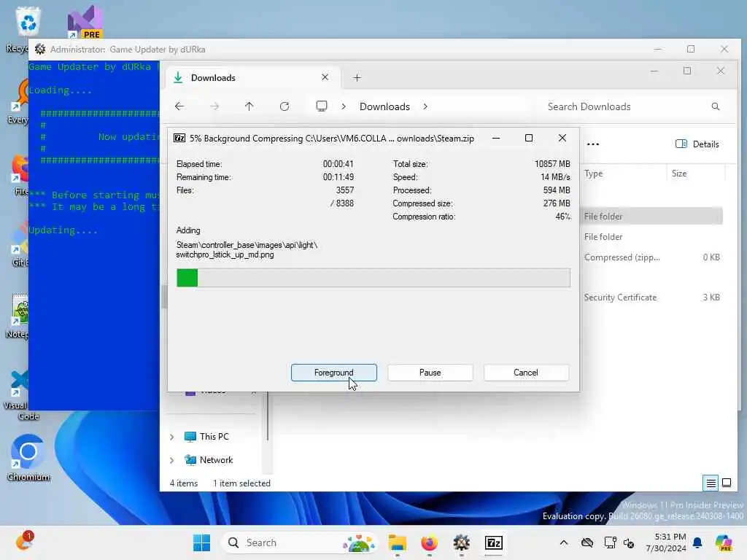Click the search magnifier icon in Explorer
The image size is (747, 560).
[715, 106]
